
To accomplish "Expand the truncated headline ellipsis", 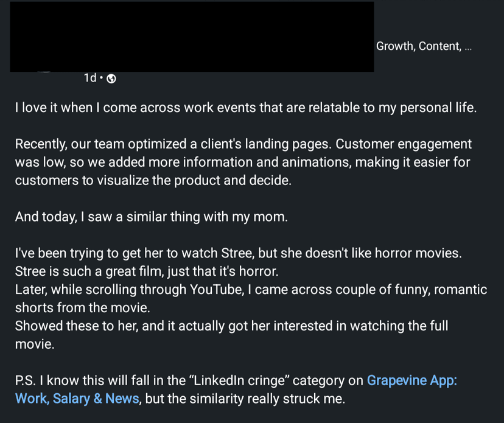I will pos(468,47).
